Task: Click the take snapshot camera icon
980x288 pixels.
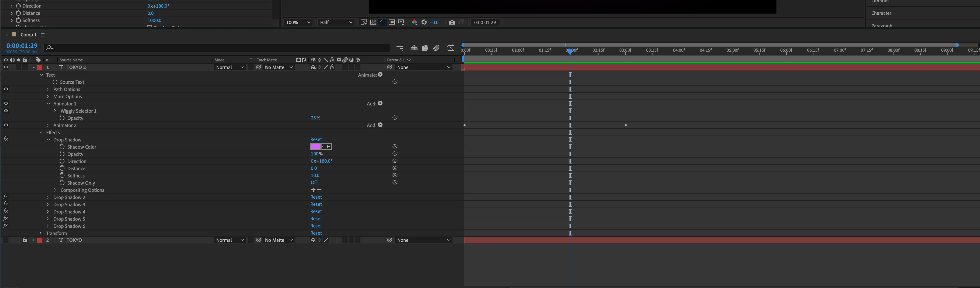Action: [x=452, y=22]
